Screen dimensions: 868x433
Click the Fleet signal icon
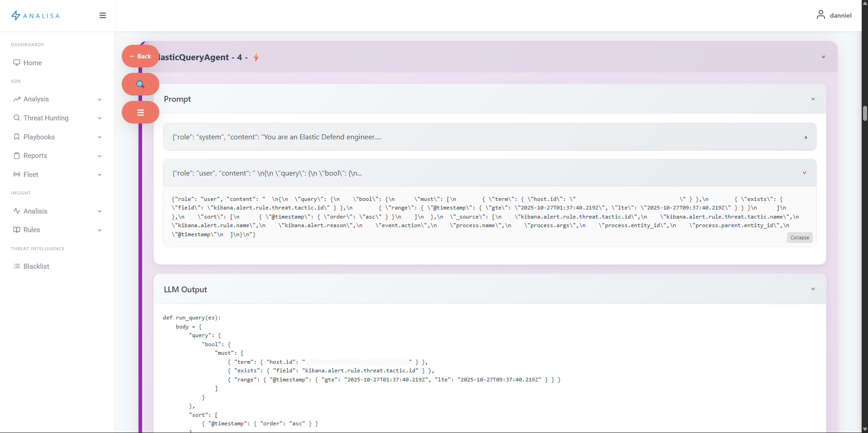pos(17,174)
